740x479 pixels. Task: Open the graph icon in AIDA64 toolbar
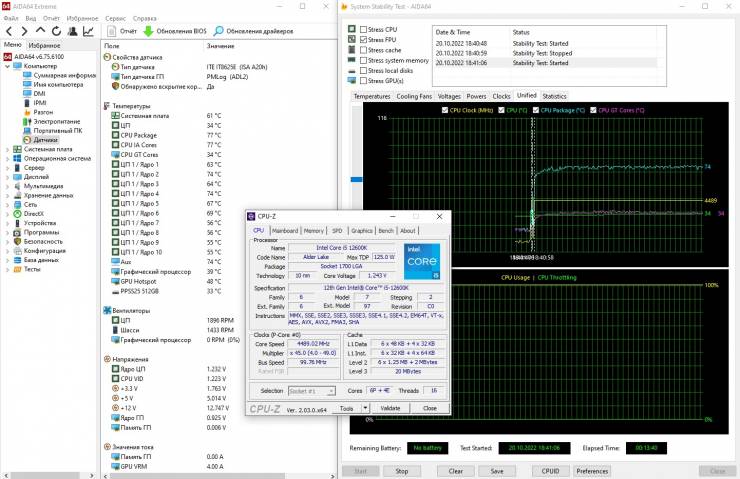coord(88,31)
